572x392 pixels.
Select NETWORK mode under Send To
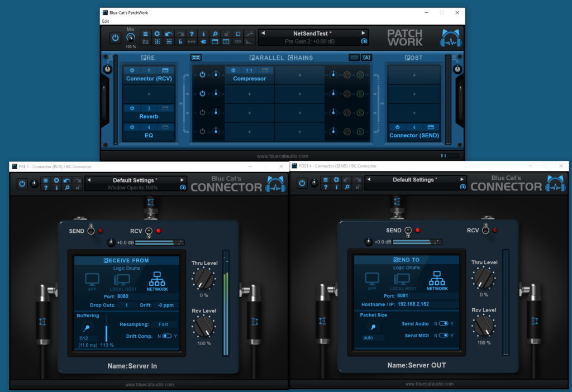point(437,281)
